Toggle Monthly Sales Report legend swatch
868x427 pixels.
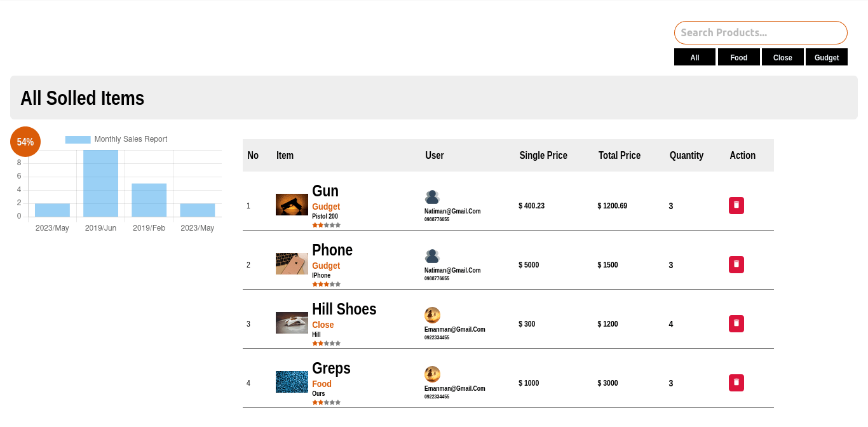(x=78, y=139)
